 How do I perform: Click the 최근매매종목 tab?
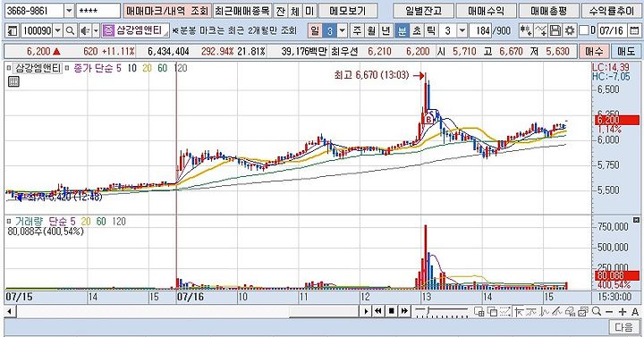point(242,11)
